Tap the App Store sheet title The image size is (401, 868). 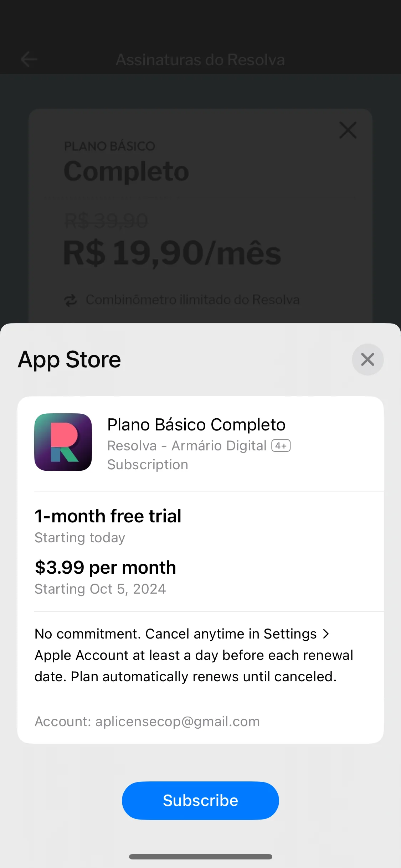pos(70,360)
